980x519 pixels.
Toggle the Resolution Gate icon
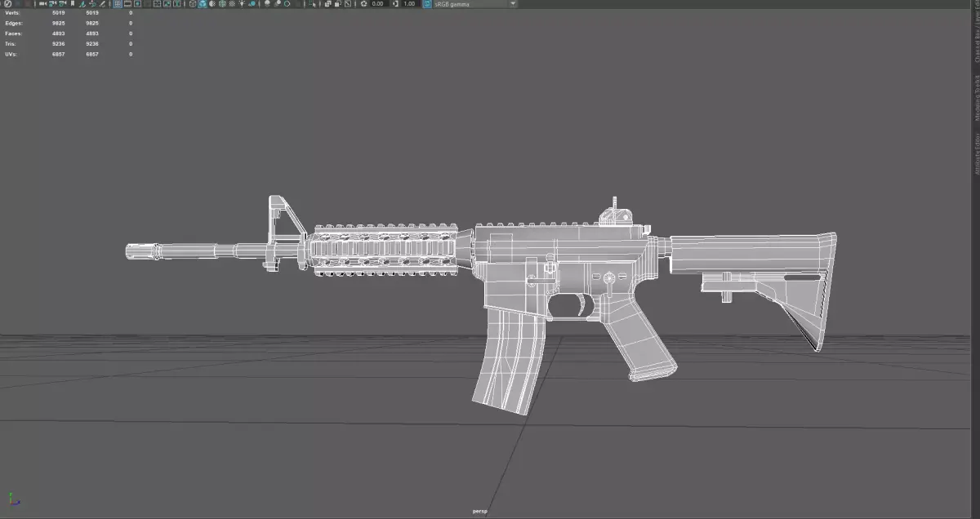(x=138, y=4)
